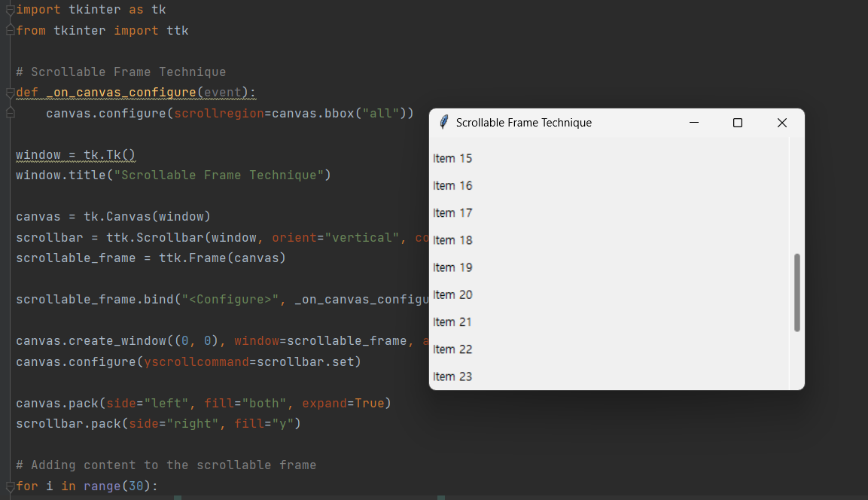Click the canvas.create_window code line

(x=222, y=341)
